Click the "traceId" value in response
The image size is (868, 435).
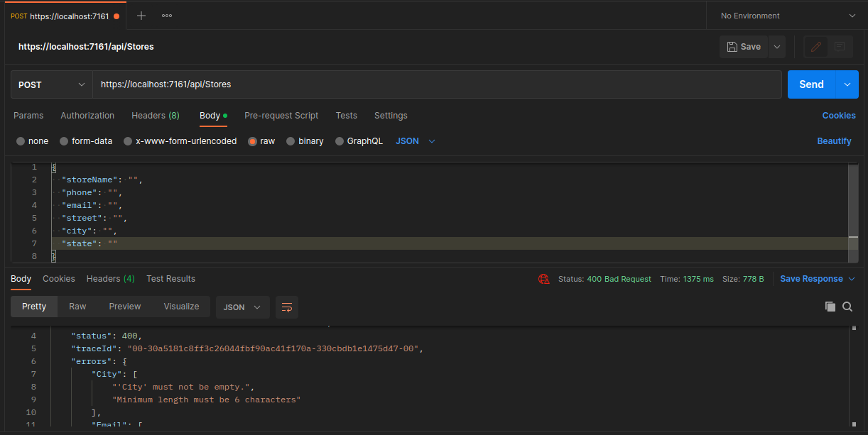pyautogui.click(x=274, y=348)
